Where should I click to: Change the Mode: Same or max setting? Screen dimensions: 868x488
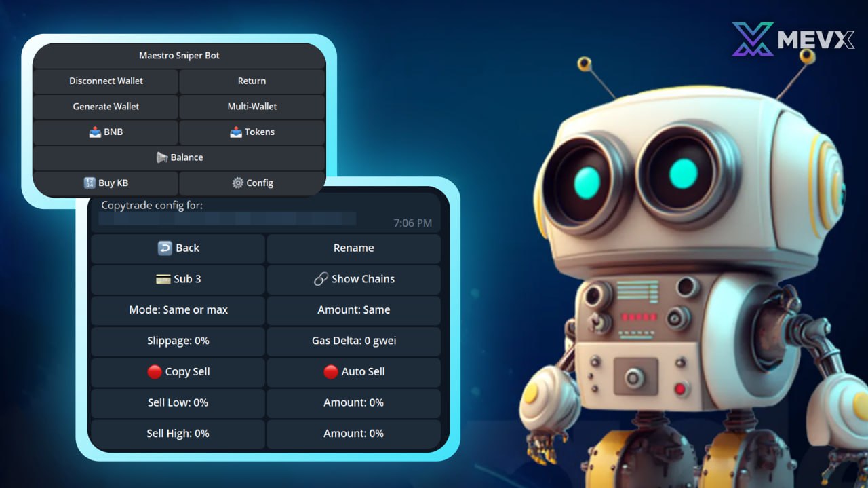pyautogui.click(x=178, y=310)
